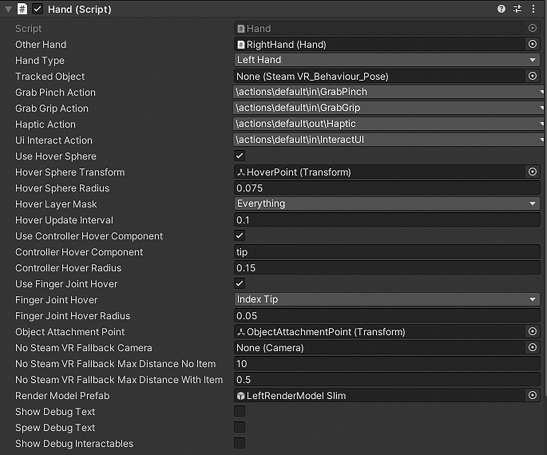The height and width of the screenshot is (455, 547).
Task: Uncheck Use Hover Sphere
Action: tap(240, 156)
